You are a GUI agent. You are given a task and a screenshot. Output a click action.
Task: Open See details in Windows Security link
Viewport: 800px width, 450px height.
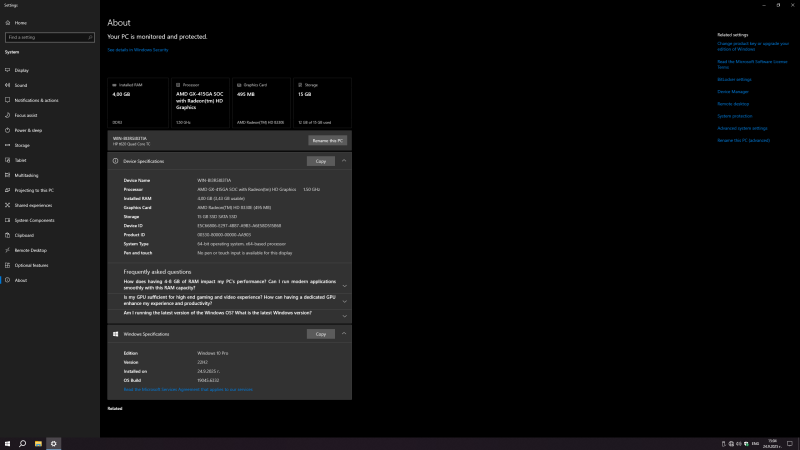[x=138, y=49]
